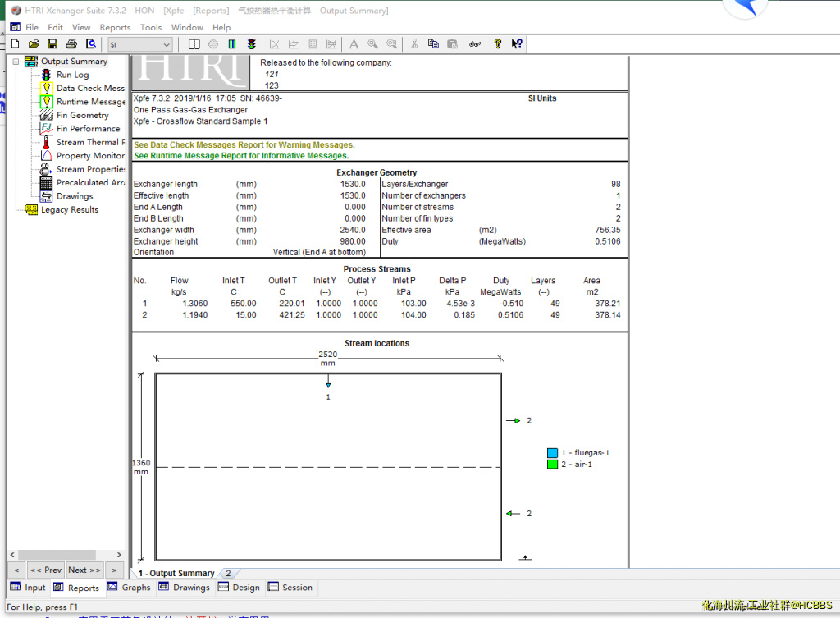Click the zoom out magnifier icon
This screenshot has width=840, height=618.
(x=392, y=44)
